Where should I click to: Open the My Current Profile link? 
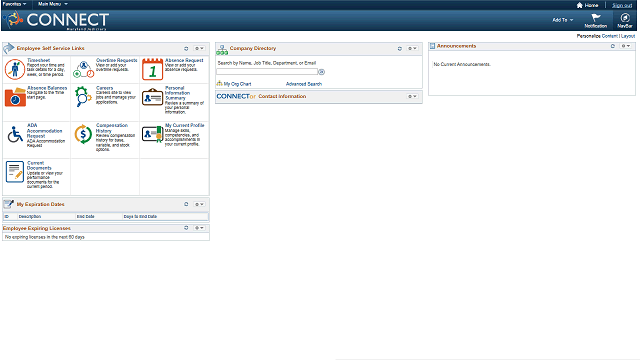pos(184,125)
